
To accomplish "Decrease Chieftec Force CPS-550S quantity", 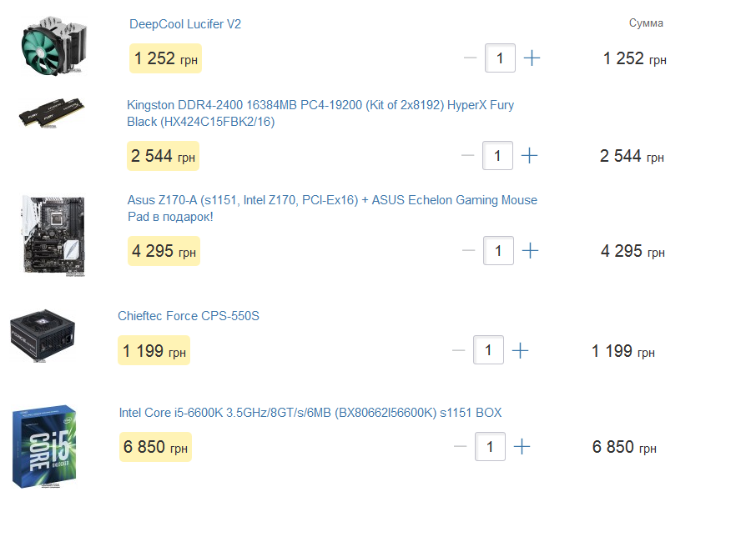I will (x=458, y=350).
